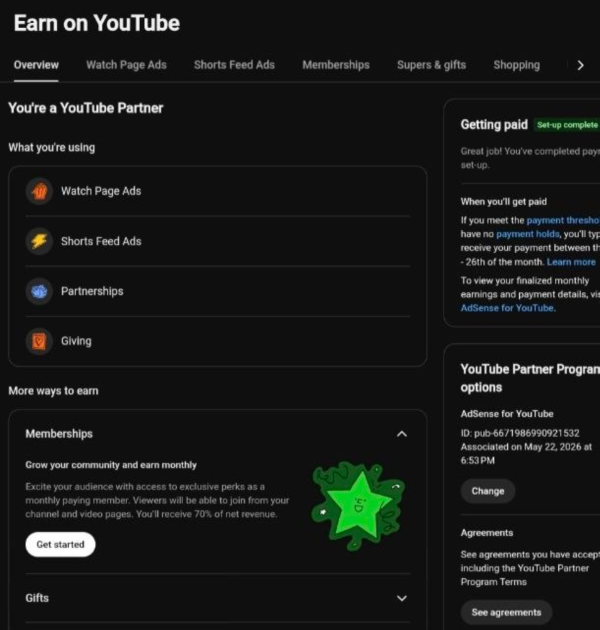Image resolution: width=600 pixels, height=630 pixels.
Task: Go to the Supers & gifts tab
Action: [x=432, y=65]
